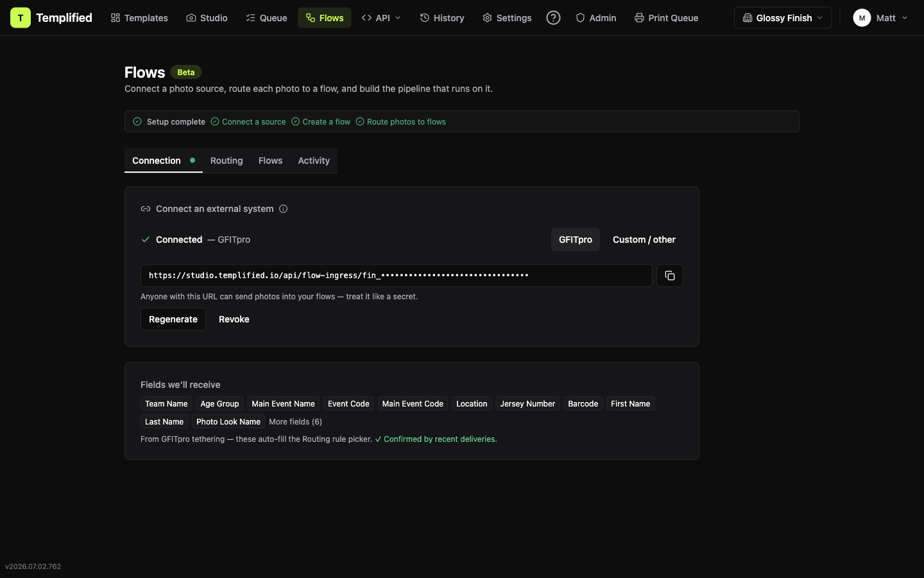This screenshot has width=924, height=578.
Task: Click the Flows icon in the navigation
Action: tap(311, 18)
